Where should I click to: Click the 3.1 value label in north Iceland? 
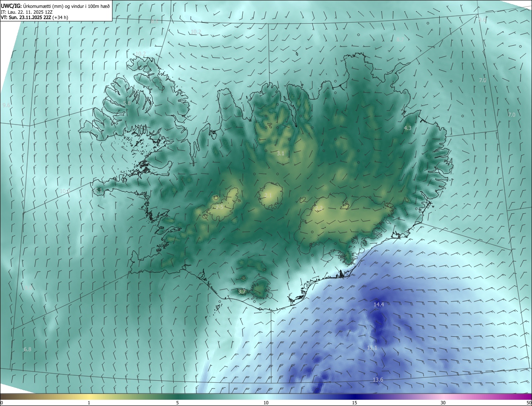281,154
